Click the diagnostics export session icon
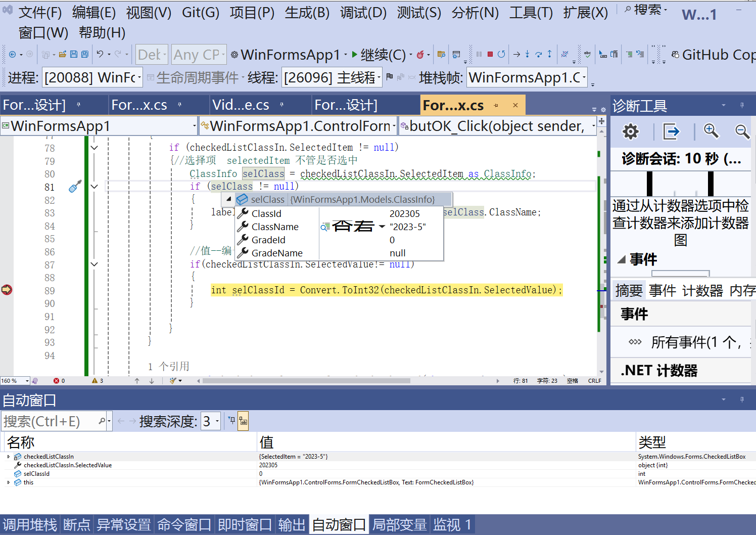The height and width of the screenshot is (535, 756). pos(671,132)
